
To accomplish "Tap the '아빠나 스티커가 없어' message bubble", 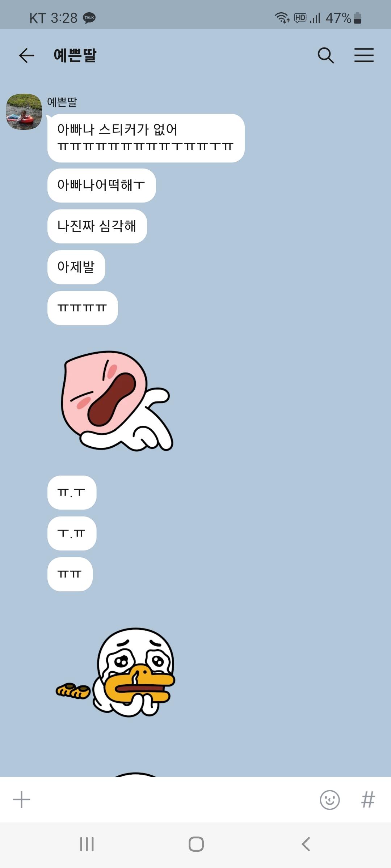I will [146, 138].
